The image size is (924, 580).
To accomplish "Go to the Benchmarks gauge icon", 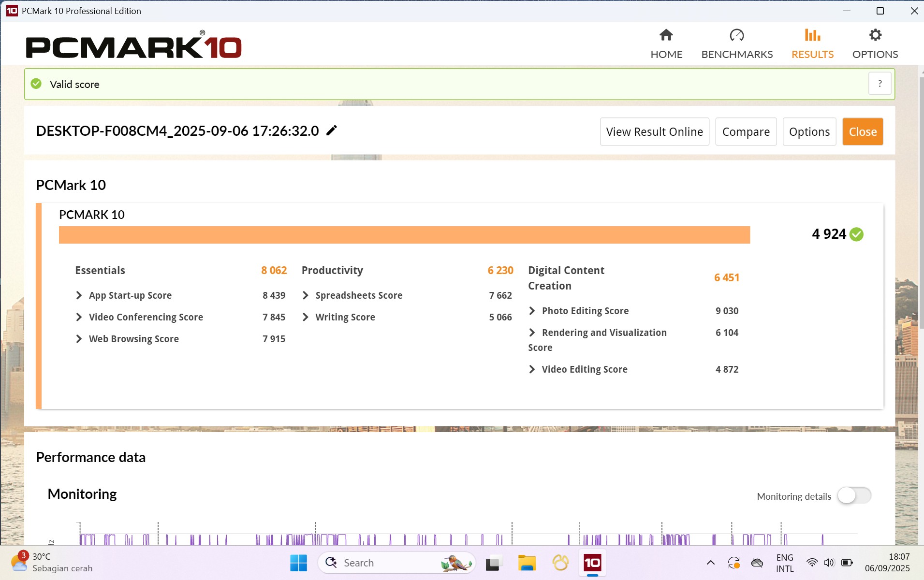I will click(736, 35).
